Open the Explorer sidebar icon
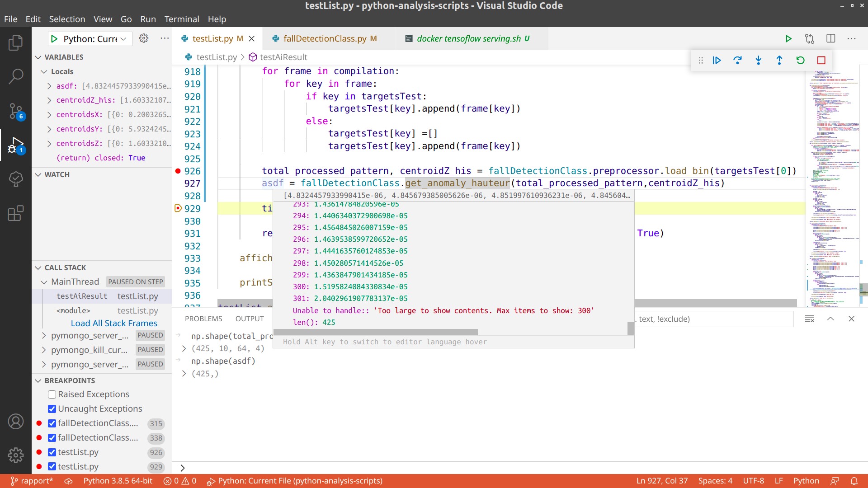 tap(16, 42)
